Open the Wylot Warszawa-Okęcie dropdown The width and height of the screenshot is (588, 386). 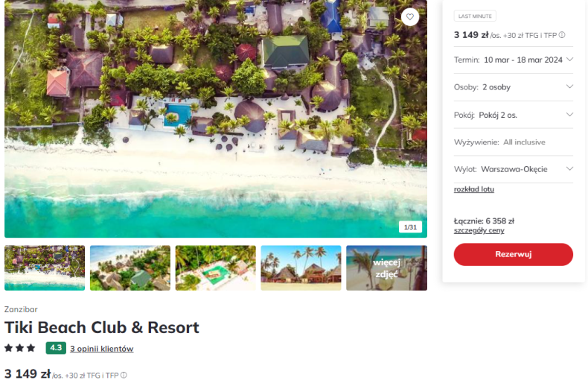point(514,169)
